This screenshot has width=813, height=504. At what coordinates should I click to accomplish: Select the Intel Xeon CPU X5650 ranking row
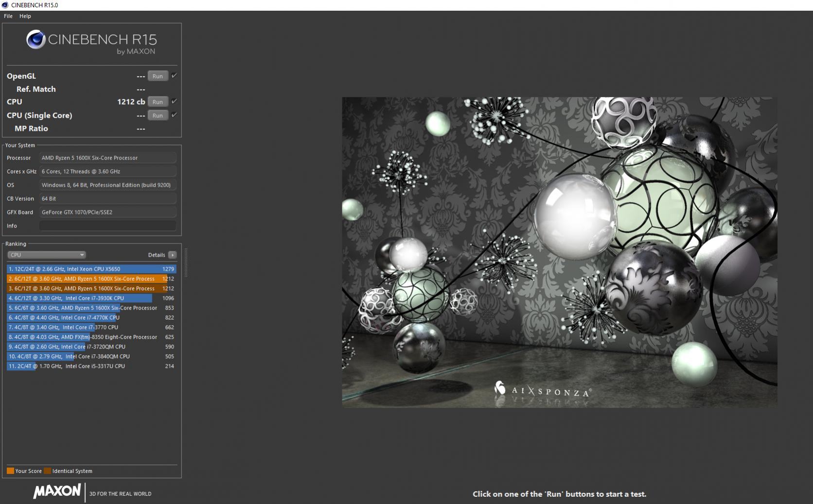[x=91, y=269]
